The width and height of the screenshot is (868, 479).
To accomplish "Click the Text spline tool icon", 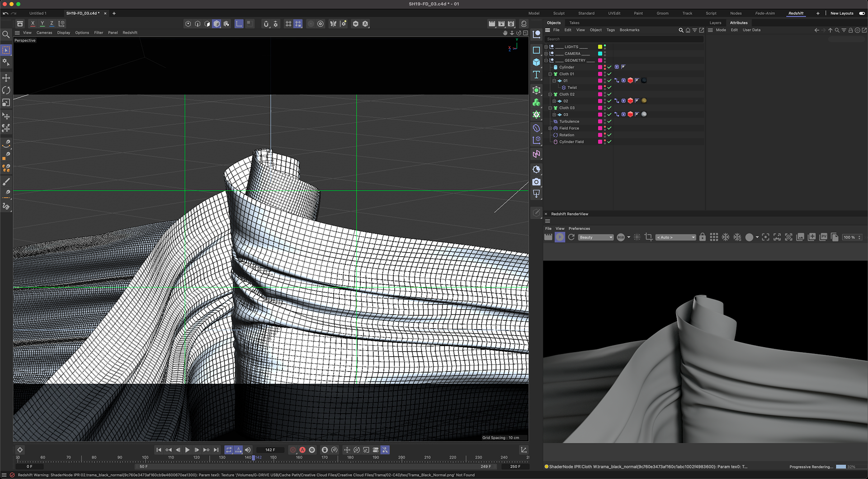I will tap(536, 75).
